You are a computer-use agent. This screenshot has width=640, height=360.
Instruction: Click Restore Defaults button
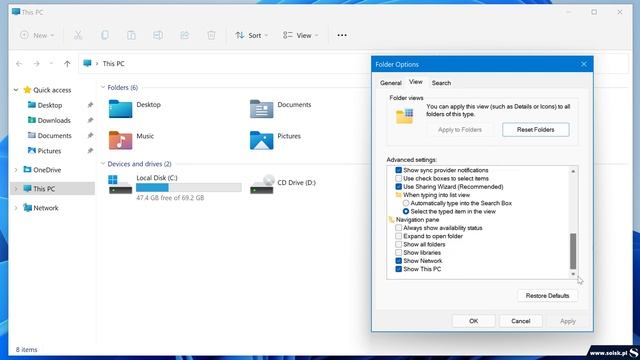pyautogui.click(x=547, y=296)
